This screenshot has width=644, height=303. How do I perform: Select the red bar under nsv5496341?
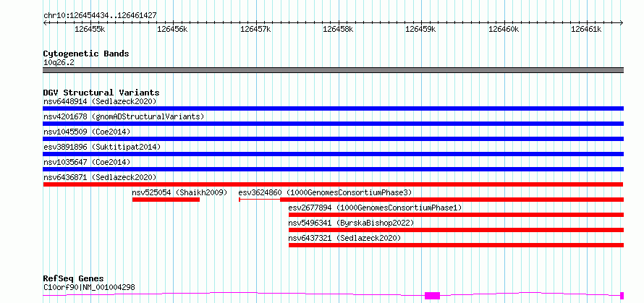tap(457, 230)
